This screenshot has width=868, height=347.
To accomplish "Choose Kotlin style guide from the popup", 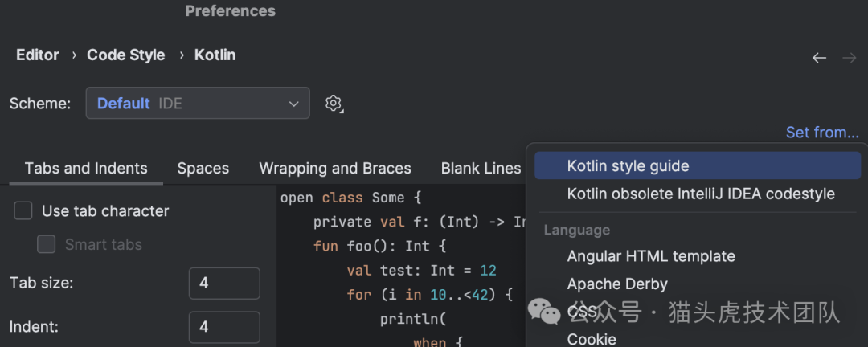I will (x=698, y=165).
